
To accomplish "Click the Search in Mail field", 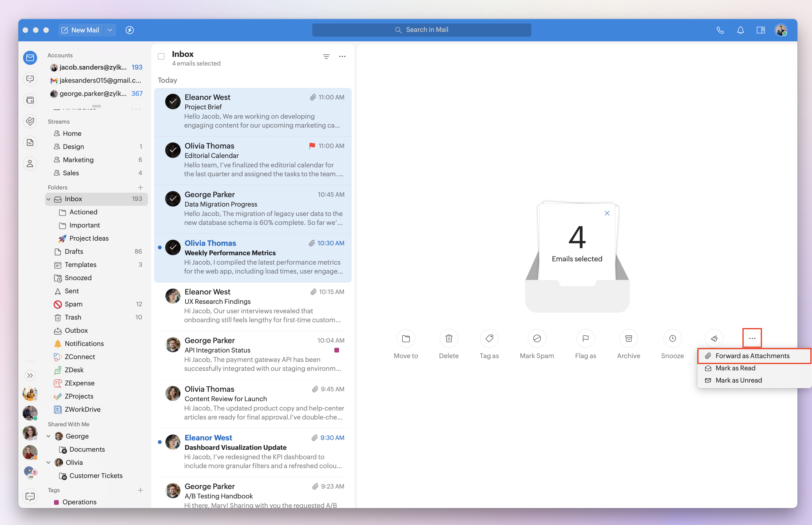I will coord(421,30).
